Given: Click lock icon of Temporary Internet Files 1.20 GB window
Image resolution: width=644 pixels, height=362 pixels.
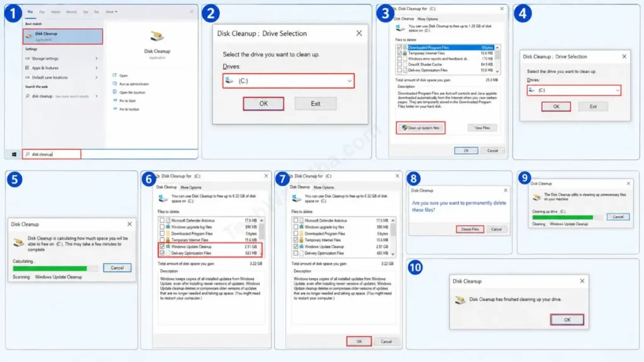Looking at the screenshot, I should pos(405,53).
